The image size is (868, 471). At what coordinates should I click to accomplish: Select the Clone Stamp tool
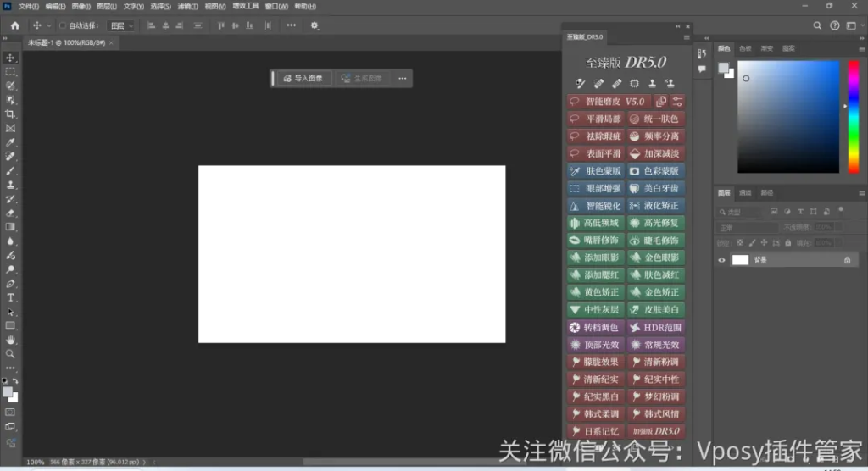click(x=10, y=185)
